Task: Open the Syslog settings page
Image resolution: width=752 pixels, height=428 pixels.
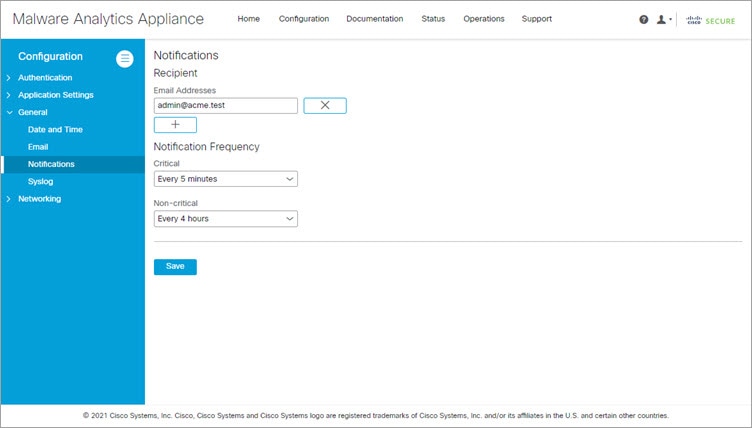Action: (x=40, y=181)
